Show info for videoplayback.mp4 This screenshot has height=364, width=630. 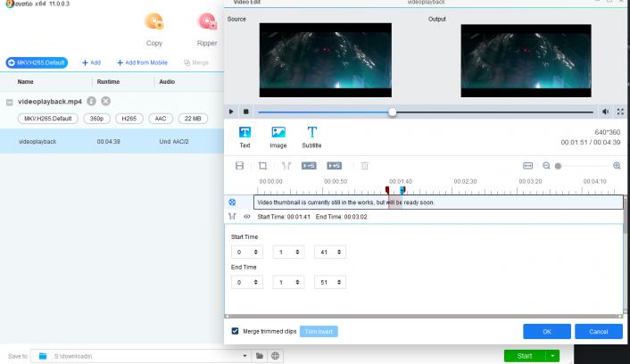(92, 102)
